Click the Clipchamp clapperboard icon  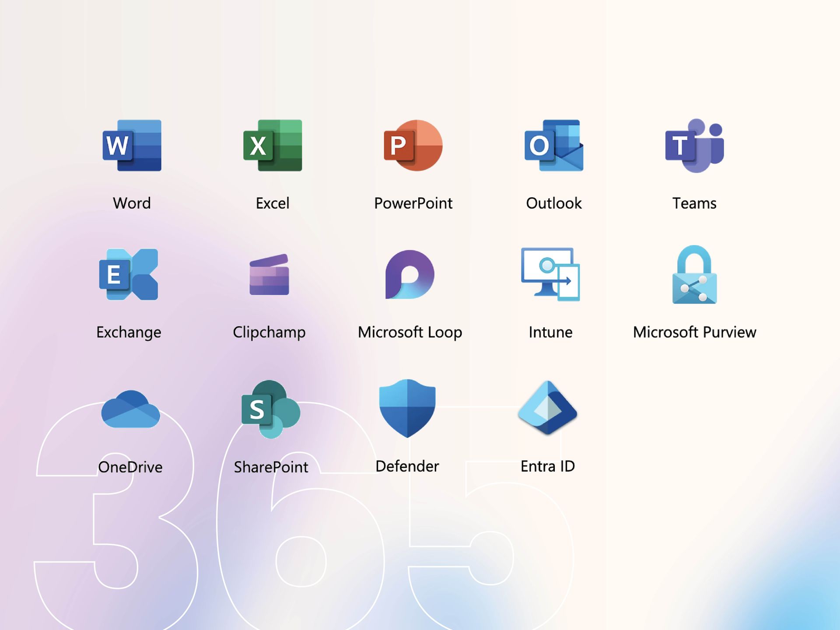coord(269,274)
